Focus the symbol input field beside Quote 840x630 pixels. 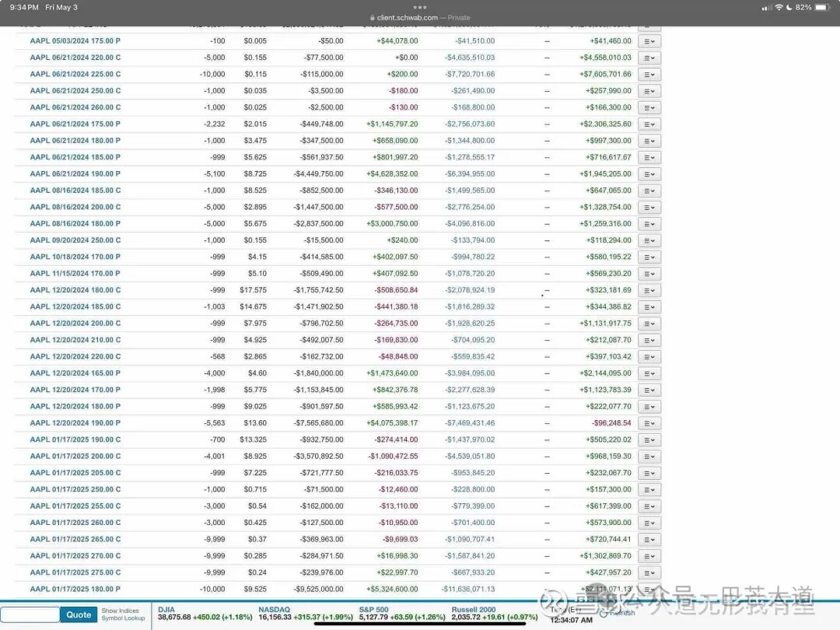[x=30, y=615]
